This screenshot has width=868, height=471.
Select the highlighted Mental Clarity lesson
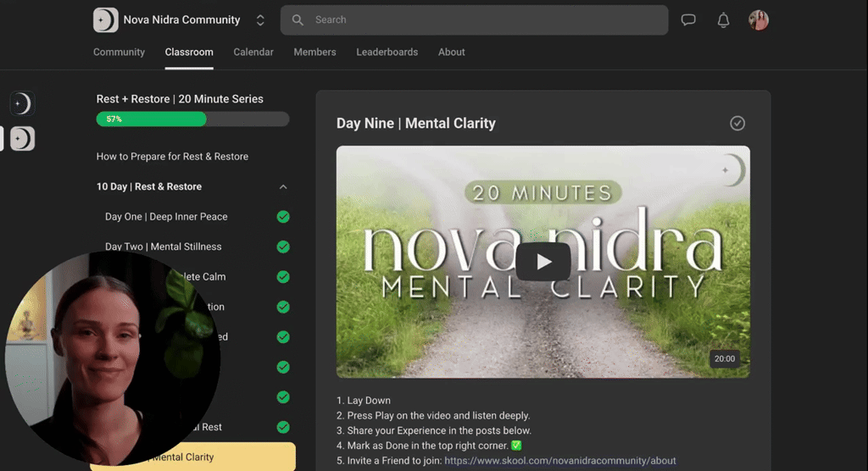[x=192, y=457]
